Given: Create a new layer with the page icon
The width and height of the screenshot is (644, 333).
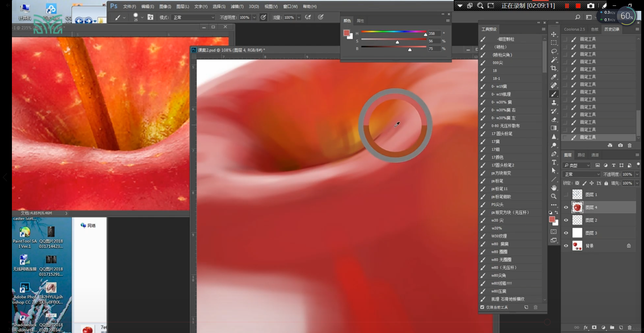Looking at the screenshot, I should pos(621,328).
